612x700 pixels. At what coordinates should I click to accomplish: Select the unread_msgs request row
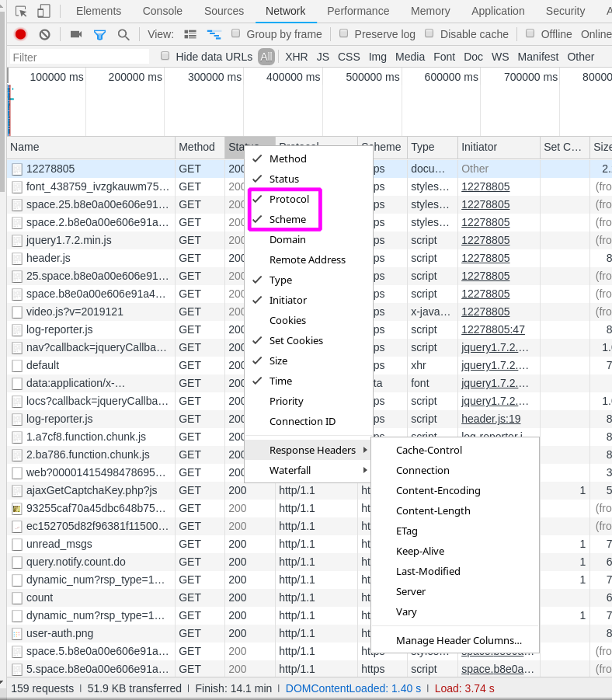pyautogui.click(x=59, y=544)
